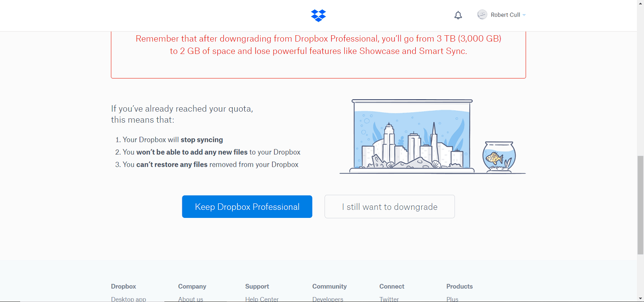Click the "Community" footer heading

click(x=329, y=286)
